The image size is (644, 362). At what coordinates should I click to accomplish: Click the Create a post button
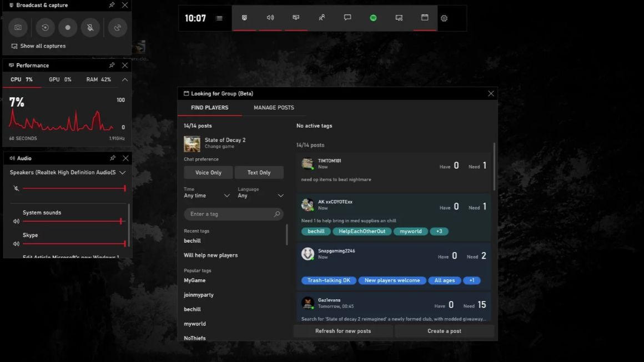[x=444, y=330]
